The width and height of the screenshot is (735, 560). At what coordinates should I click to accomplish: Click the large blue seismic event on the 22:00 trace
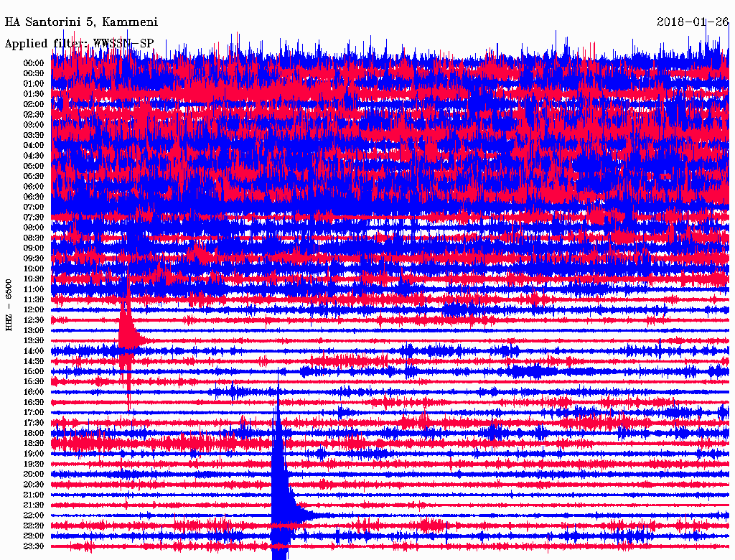click(x=280, y=495)
